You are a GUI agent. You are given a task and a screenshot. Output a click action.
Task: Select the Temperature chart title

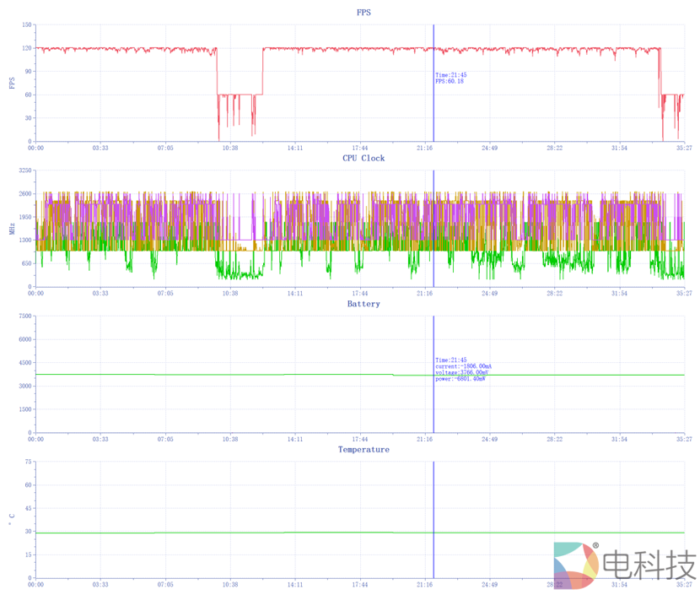(363, 450)
